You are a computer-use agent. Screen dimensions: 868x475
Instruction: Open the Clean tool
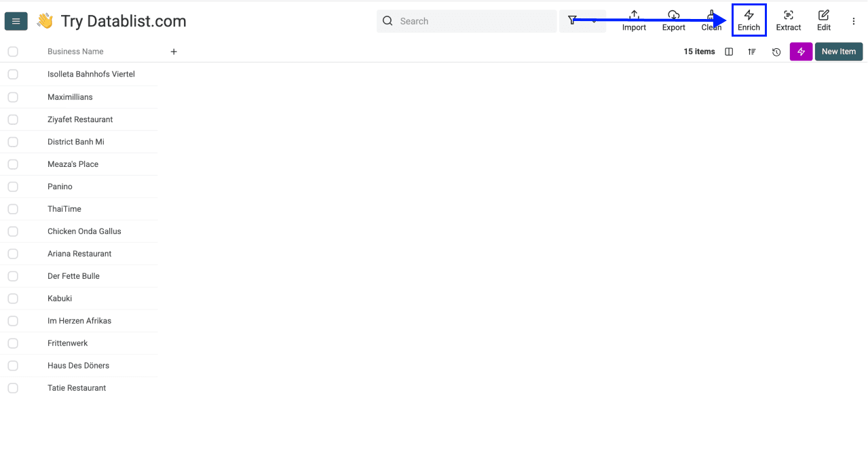pos(711,20)
